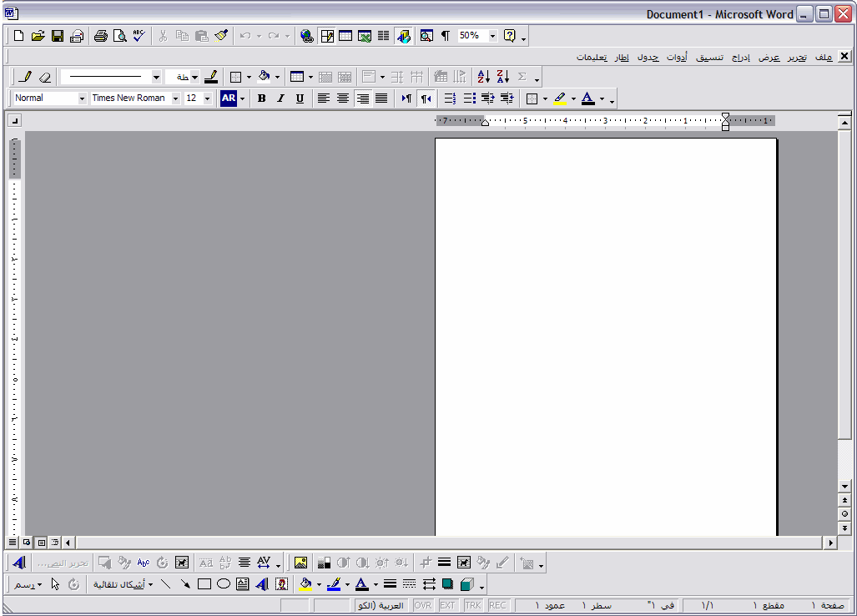This screenshot has height=616, width=857.
Task: Insert WordArt from the WordArt toolbar
Action: [x=19, y=563]
